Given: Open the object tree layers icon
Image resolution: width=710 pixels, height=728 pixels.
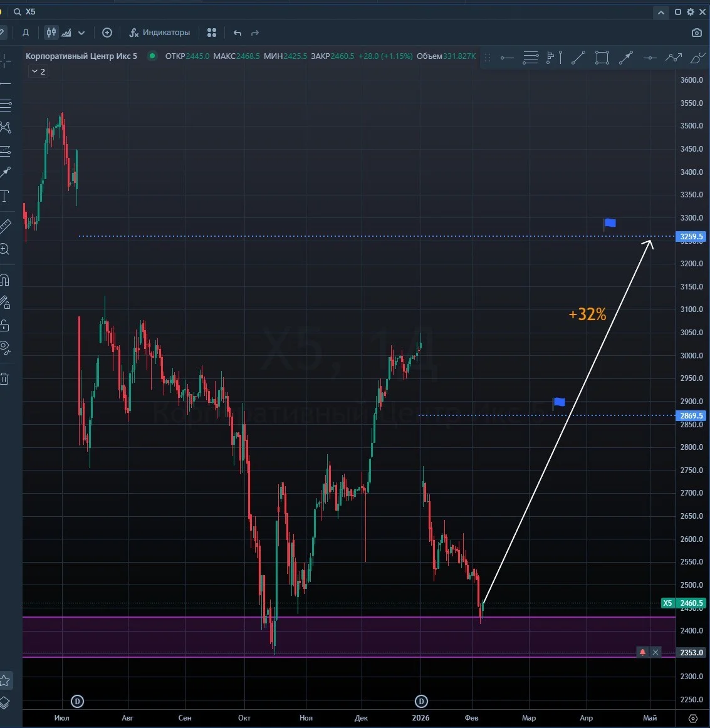Looking at the screenshot, I should 4,703.
